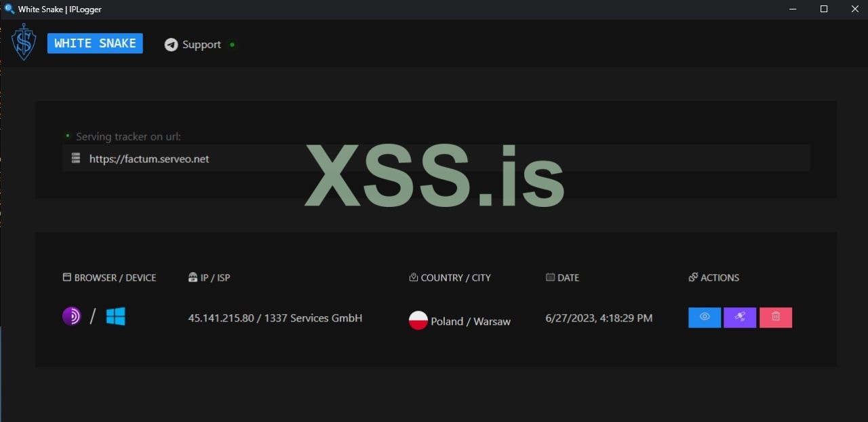Delete the entry with the red trash button
The height and width of the screenshot is (422, 868).
[776, 318]
